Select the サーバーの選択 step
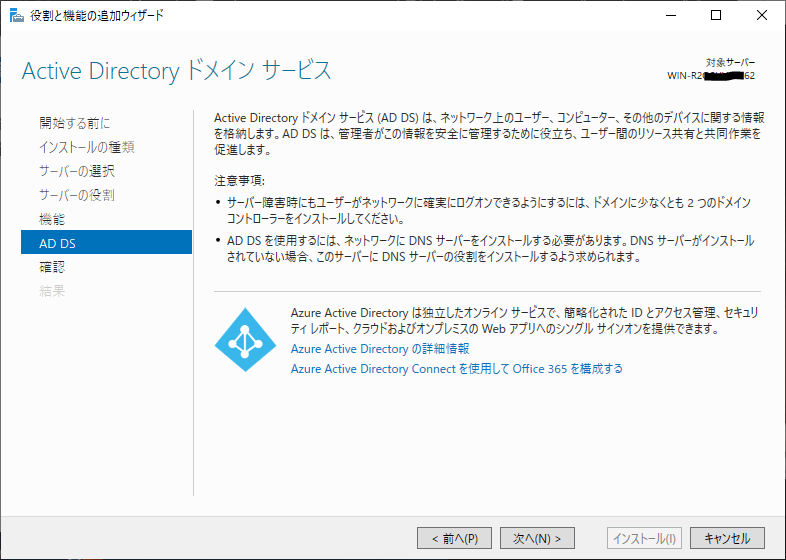 pyautogui.click(x=77, y=171)
